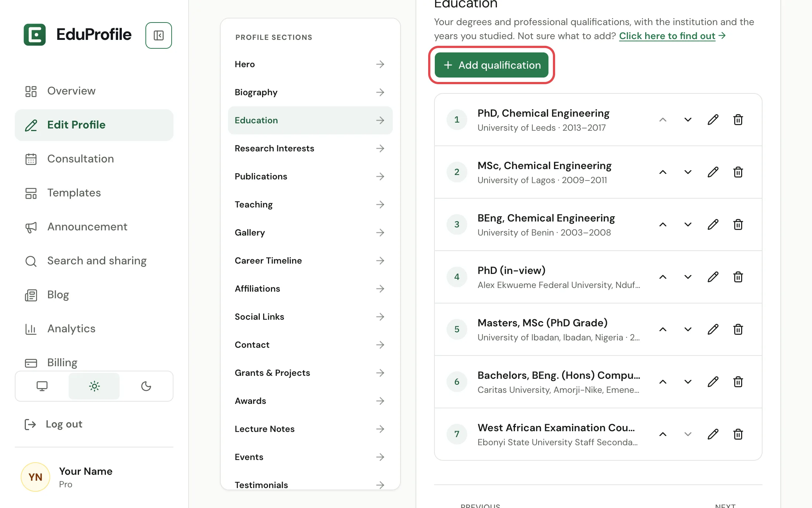Move MSc, Chemical Engineering up

pyautogui.click(x=663, y=172)
